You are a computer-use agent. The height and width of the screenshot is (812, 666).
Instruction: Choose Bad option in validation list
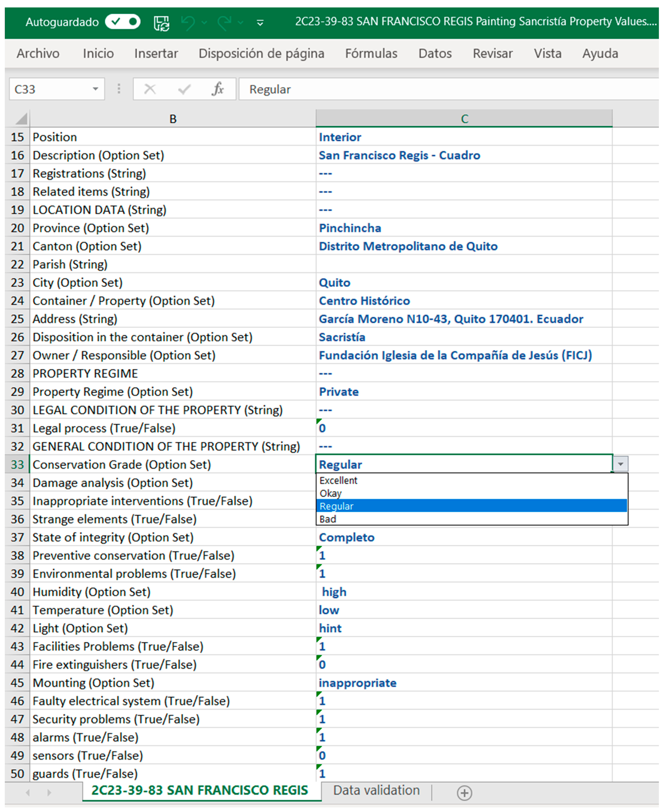click(328, 519)
